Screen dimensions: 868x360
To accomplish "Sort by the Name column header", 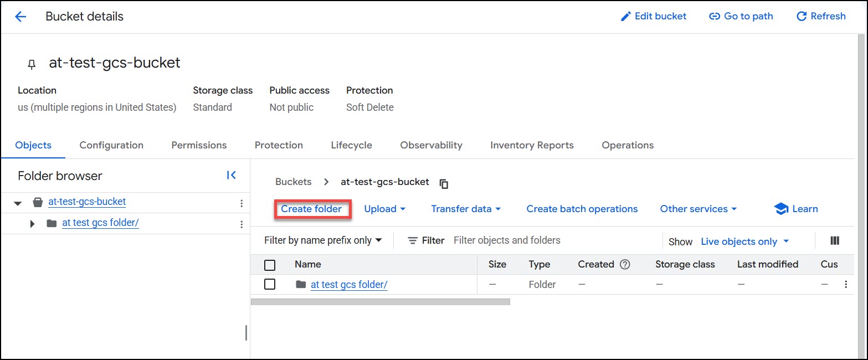I will (307, 264).
